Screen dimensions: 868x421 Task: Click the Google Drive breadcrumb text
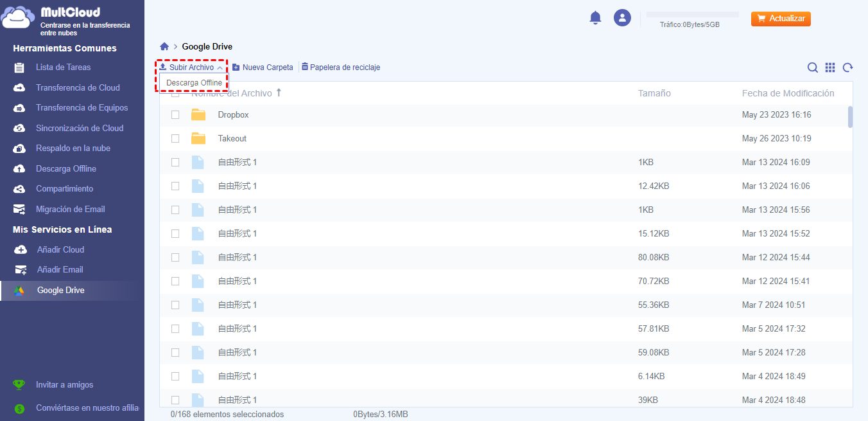pos(207,46)
